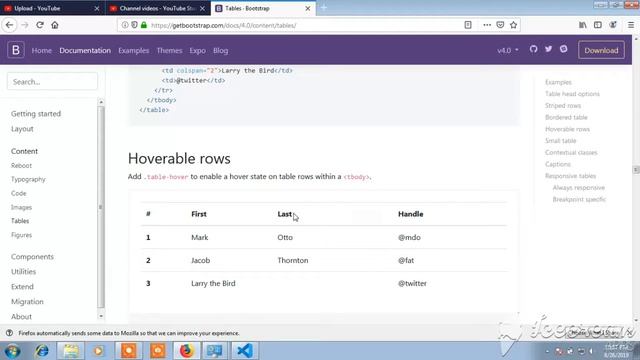Jump to Contextual classes in the contents list
Screen dimensions: 640x360
(571, 152)
